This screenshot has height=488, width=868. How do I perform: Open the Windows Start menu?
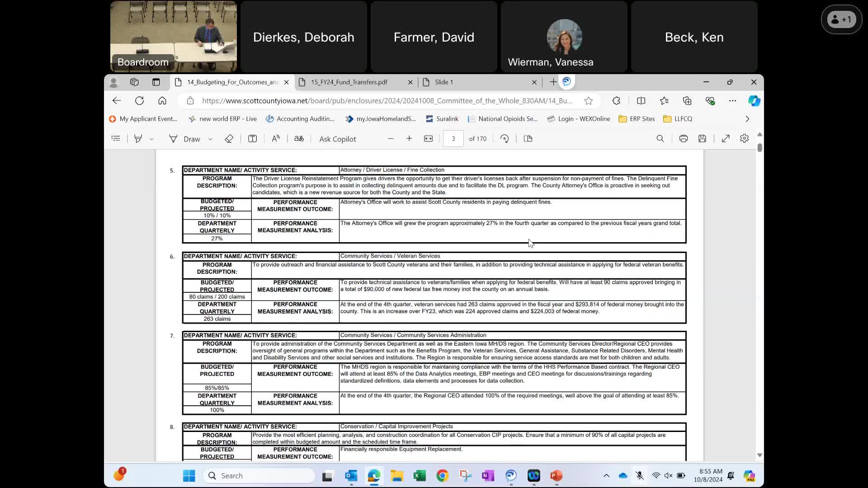tap(189, 476)
